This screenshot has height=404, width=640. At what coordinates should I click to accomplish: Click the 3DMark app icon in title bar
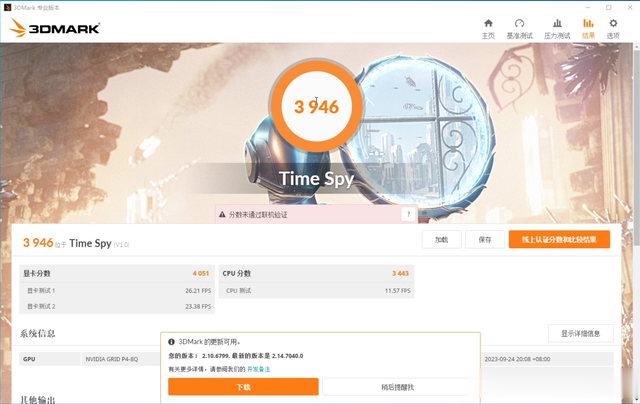(7, 7)
